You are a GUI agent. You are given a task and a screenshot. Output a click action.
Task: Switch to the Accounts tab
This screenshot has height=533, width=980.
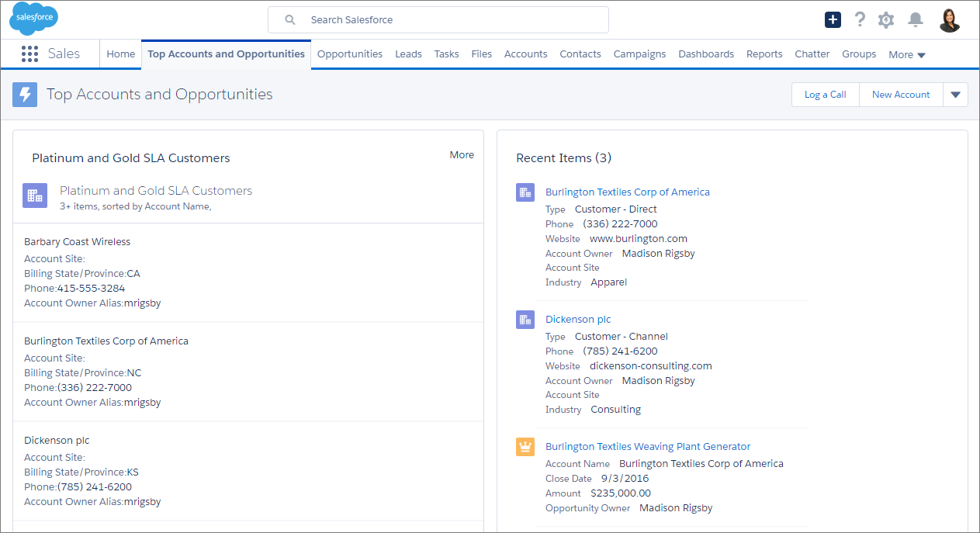(526, 54)
